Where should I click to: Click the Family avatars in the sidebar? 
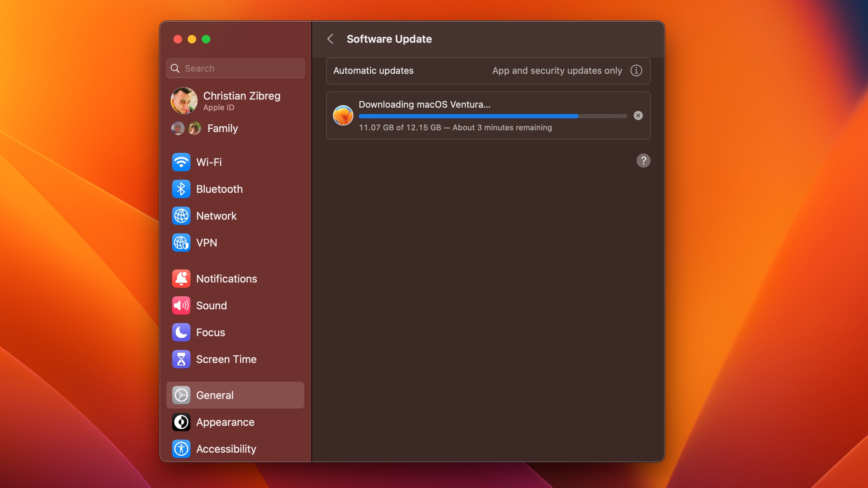186,128
